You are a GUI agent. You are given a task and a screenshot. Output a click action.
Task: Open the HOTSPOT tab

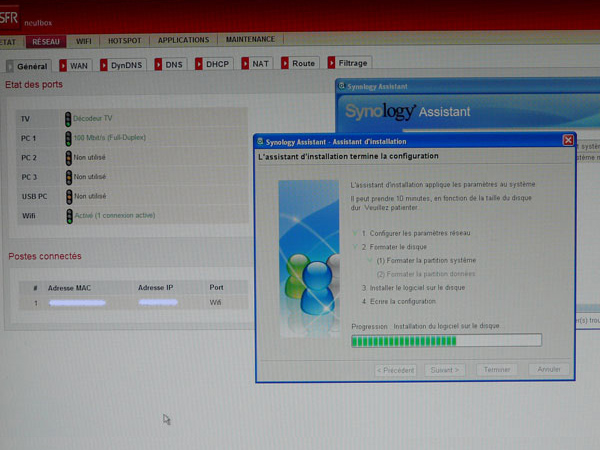coord(124,41)
